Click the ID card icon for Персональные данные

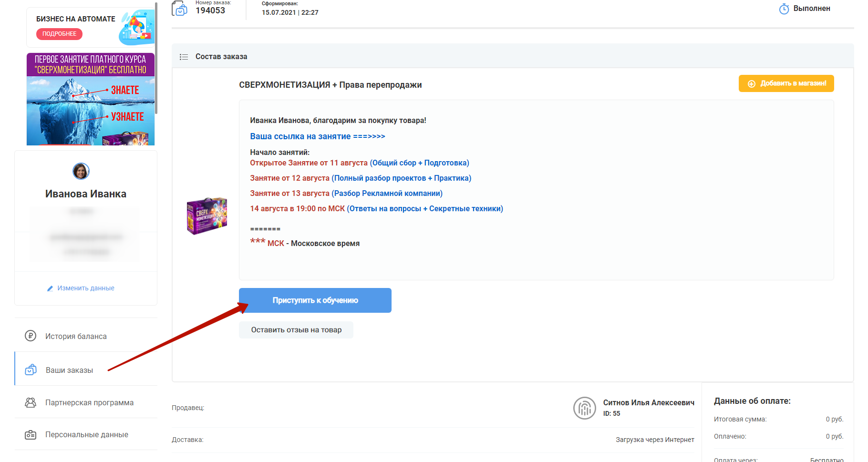point(31,434)
